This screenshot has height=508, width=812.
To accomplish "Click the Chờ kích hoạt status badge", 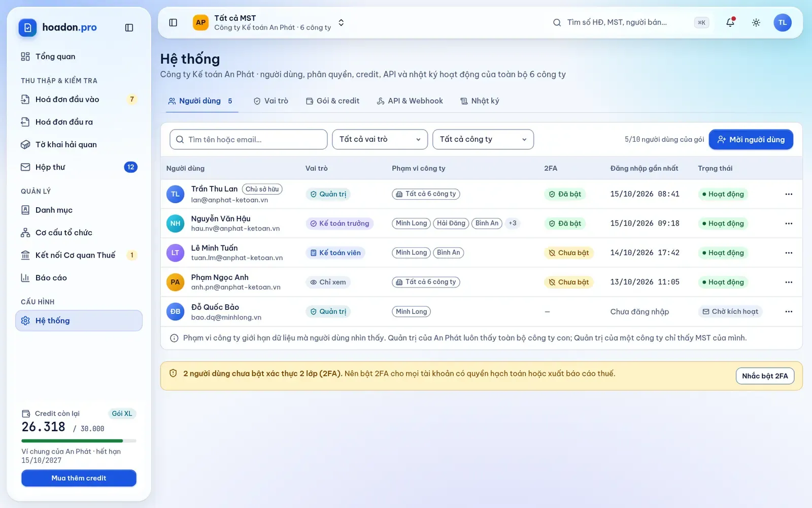I will [x=730, y=312].
